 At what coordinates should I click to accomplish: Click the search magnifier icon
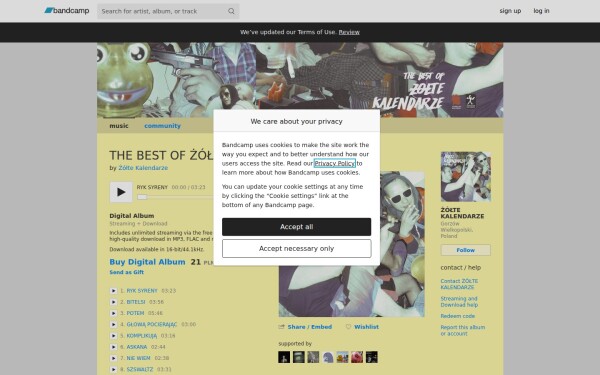(x=231, y=11)
